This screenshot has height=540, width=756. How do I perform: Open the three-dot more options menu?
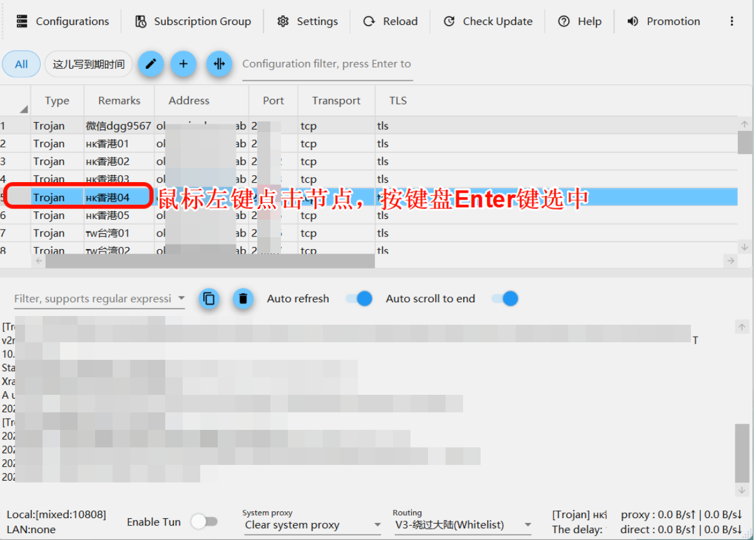(x=732, y=21)
